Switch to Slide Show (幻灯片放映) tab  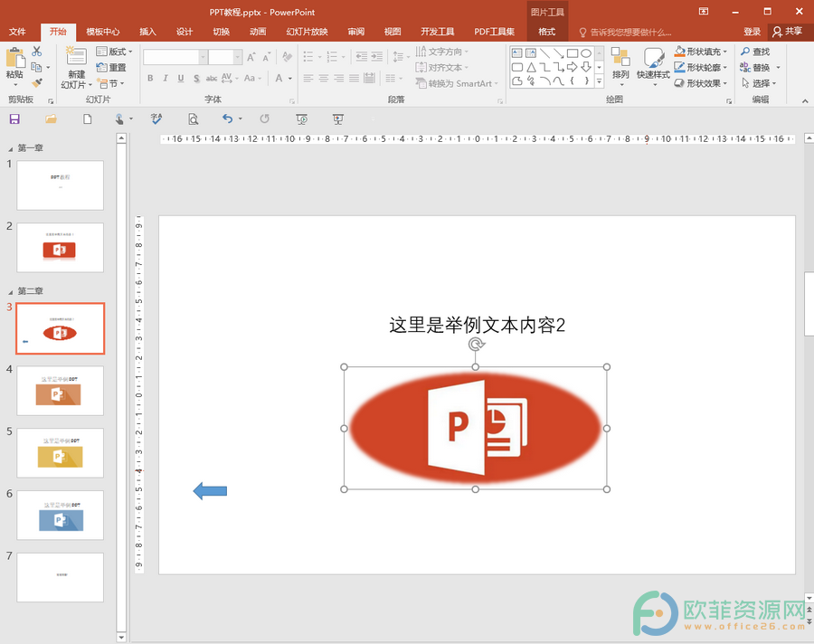pyautogui.click(x=307, y=32)
